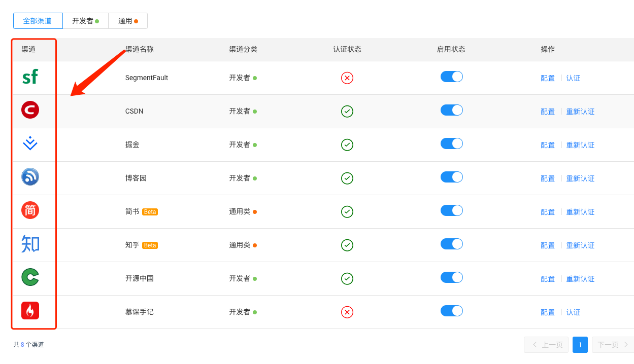
Task: Click 重新认证 for CSDN
Action: coord(581,112)
